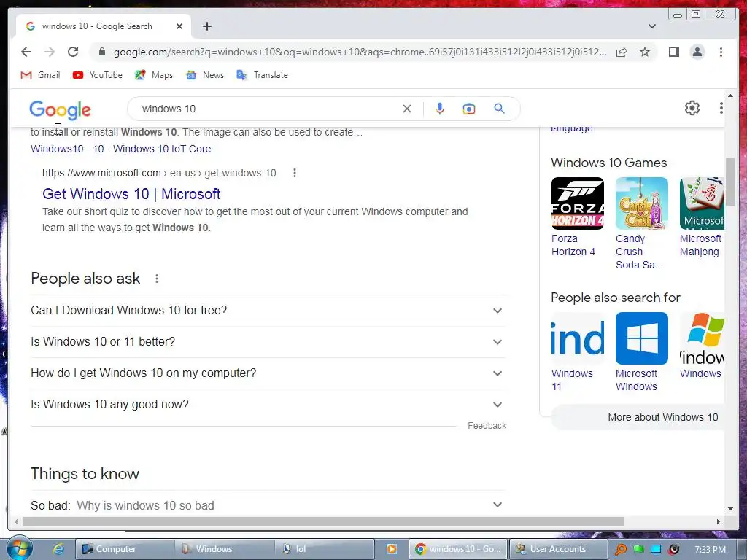This screenshot has height=560, width=747.
Task: Open Maps bookmark
Action: point(154,75)
